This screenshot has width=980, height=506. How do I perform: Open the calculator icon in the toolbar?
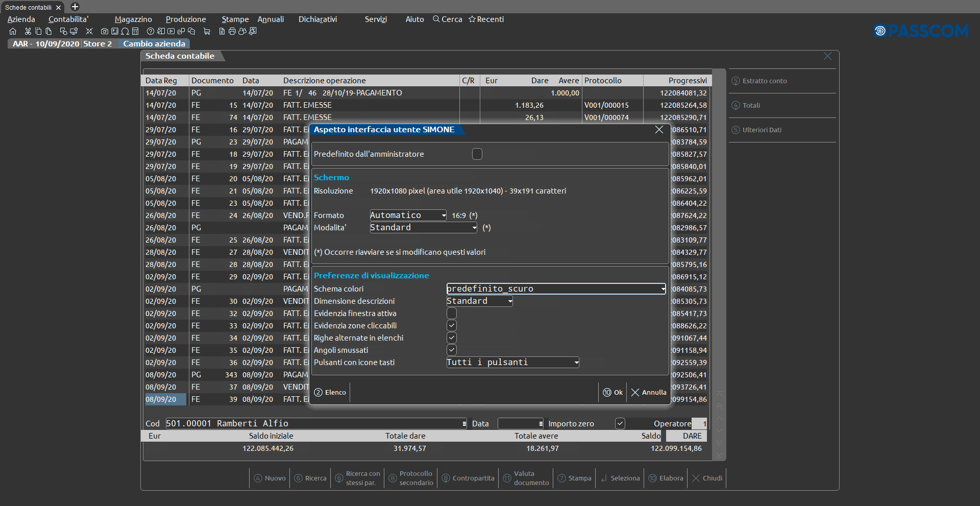pyautogui.click(x=135, y=32)
